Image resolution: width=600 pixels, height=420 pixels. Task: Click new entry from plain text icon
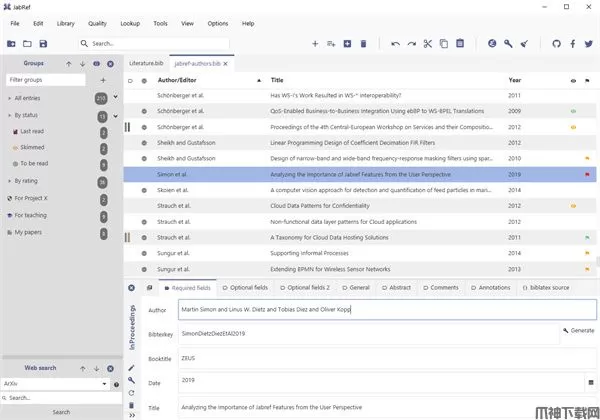331,44
